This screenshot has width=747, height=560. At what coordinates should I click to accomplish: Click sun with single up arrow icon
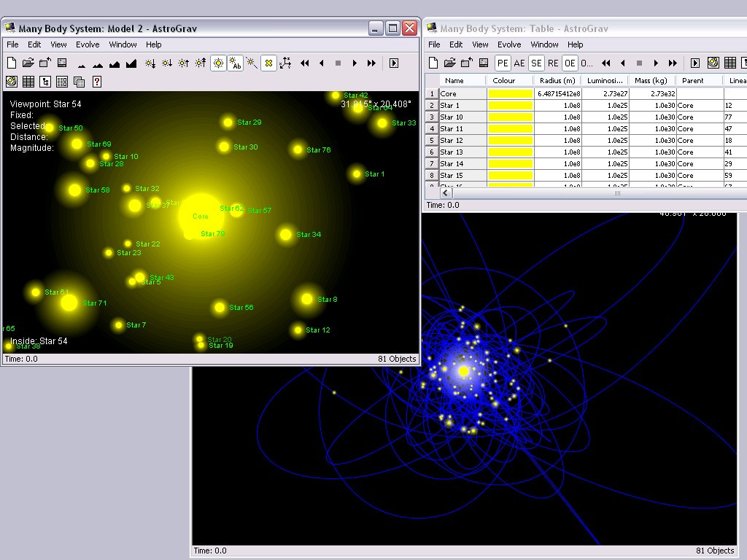(x=183, y=63)
